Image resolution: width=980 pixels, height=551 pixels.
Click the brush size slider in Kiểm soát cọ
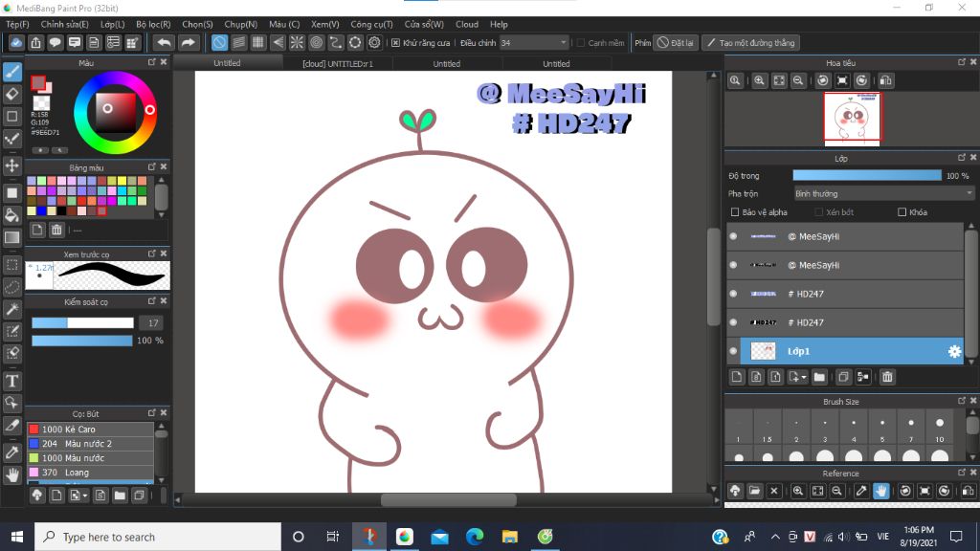point(82,323)
